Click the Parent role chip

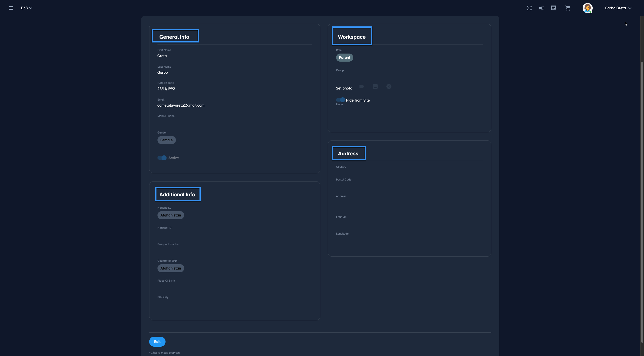click(x=344, y=58)
